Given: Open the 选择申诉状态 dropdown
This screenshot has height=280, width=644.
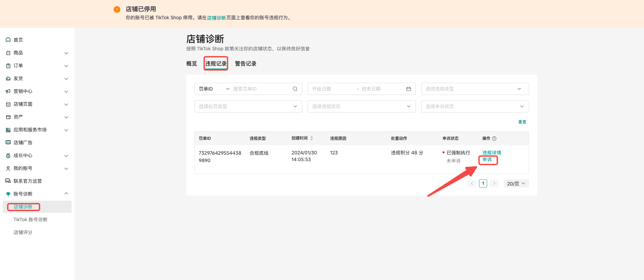Looking at the screenshot, I should pos(475,106).
